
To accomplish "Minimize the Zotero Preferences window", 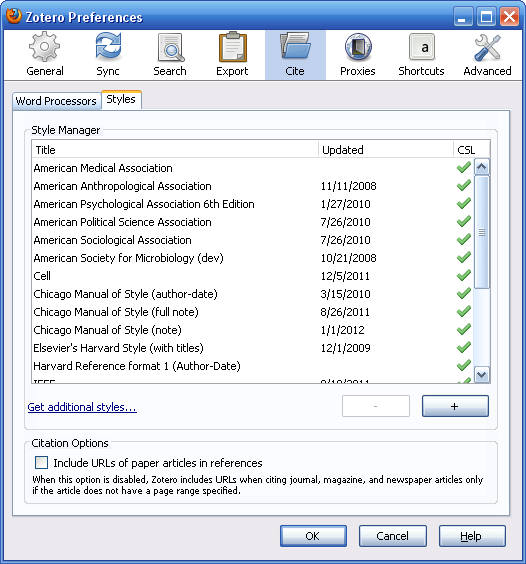I will click(463, 17).
